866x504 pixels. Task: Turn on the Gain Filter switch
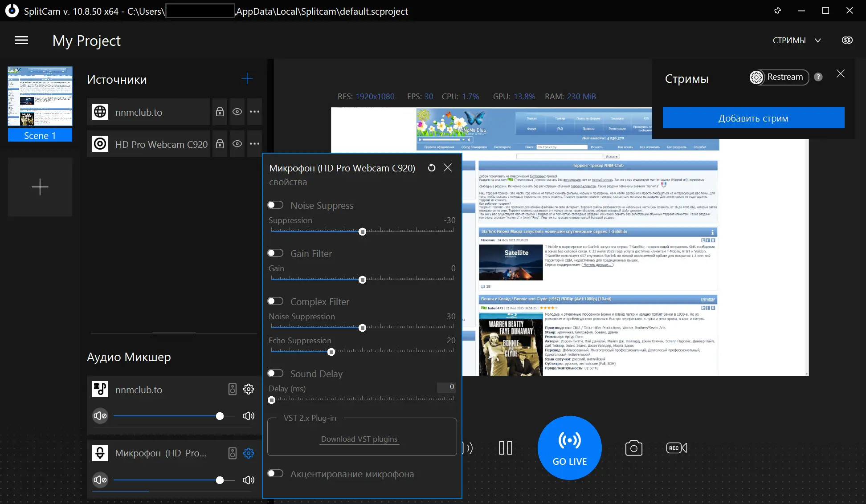275,253
